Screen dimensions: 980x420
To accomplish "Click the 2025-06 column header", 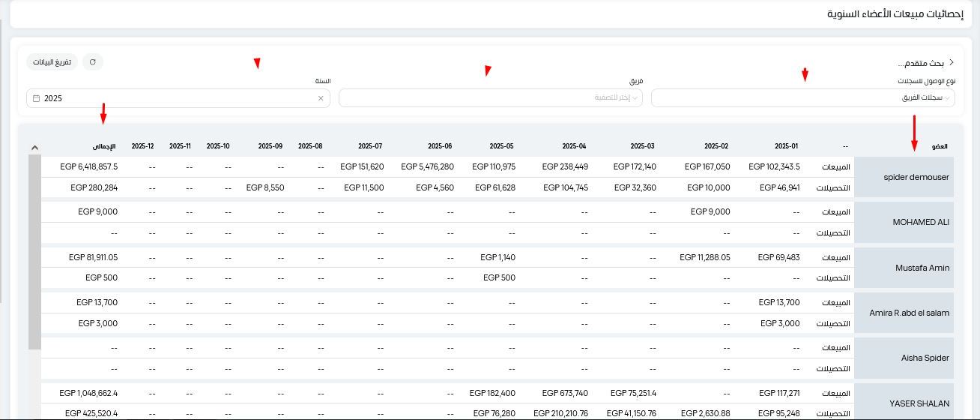I will point(440,146).
